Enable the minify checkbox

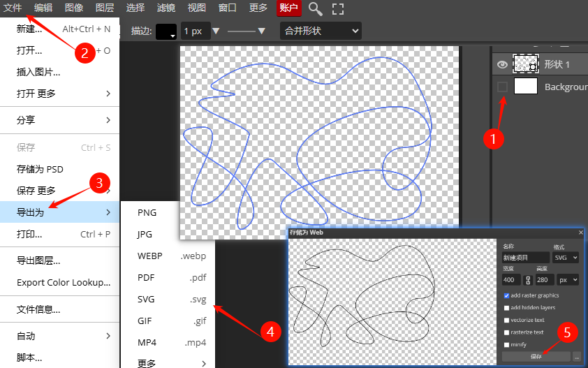click(506, 345)
